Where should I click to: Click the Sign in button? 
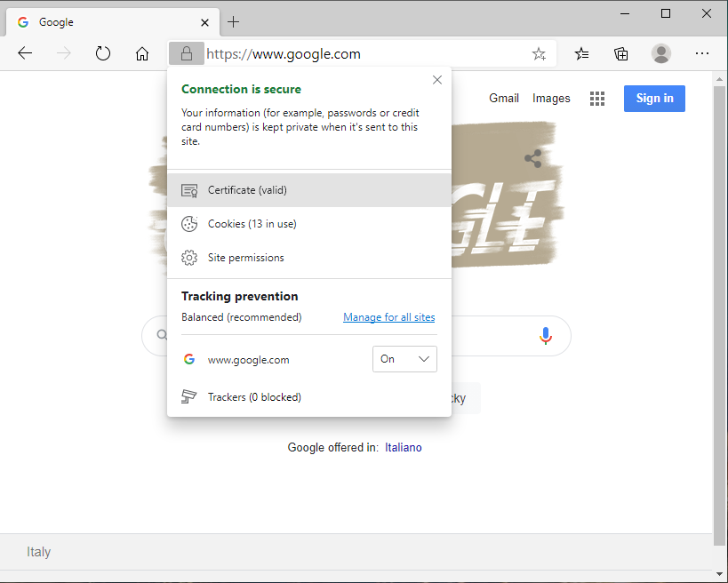click(654, 99)
